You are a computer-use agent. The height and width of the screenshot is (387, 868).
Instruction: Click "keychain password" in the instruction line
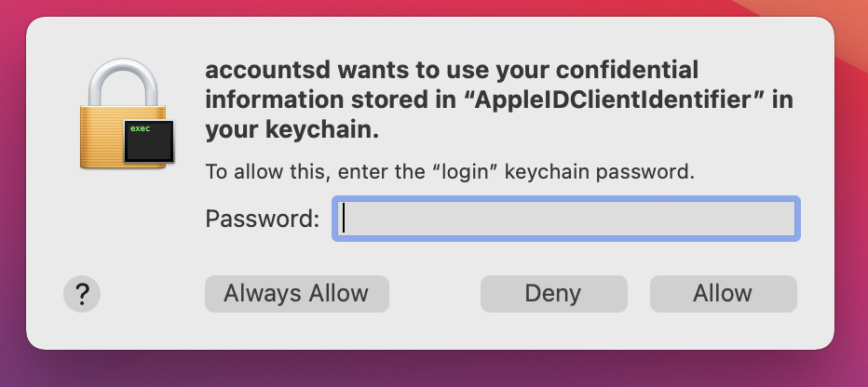(x=604, y=172)
